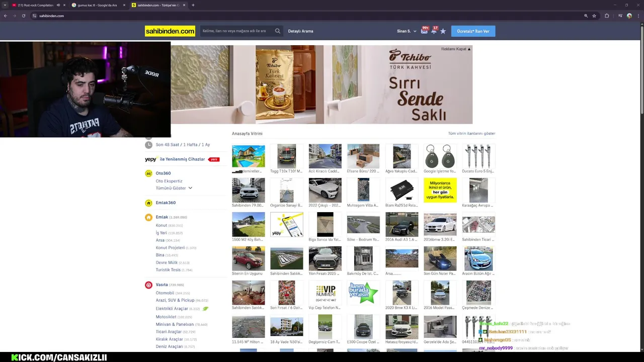Viewport: 644px width, 362px height.
Task: Open the Vip Cep Telefon N... listing
Action: 325,293
